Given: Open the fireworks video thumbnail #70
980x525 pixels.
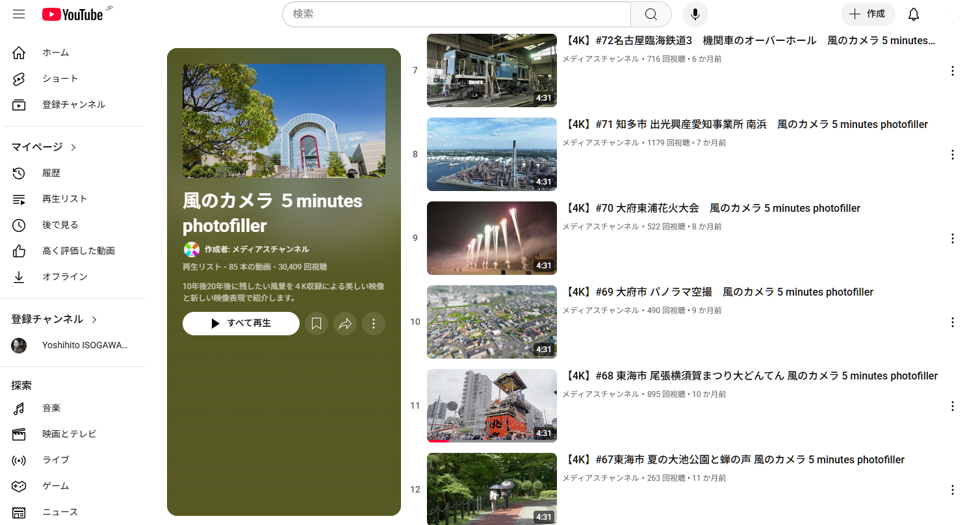Looking at the screenshot, I should tap(491, 238).
